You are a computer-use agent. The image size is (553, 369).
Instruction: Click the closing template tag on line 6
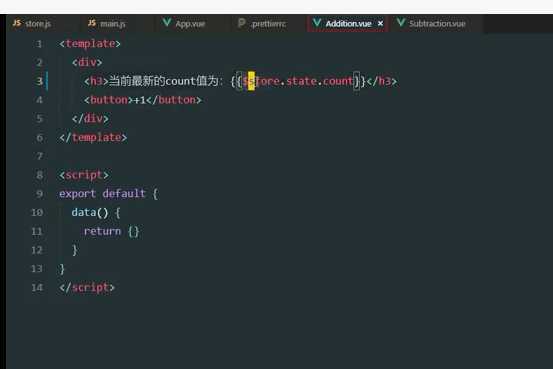(93, 137)
